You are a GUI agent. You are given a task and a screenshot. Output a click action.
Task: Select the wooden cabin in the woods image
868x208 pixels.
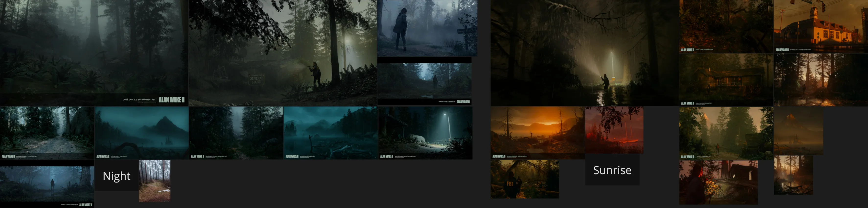[x=726, y=80]
